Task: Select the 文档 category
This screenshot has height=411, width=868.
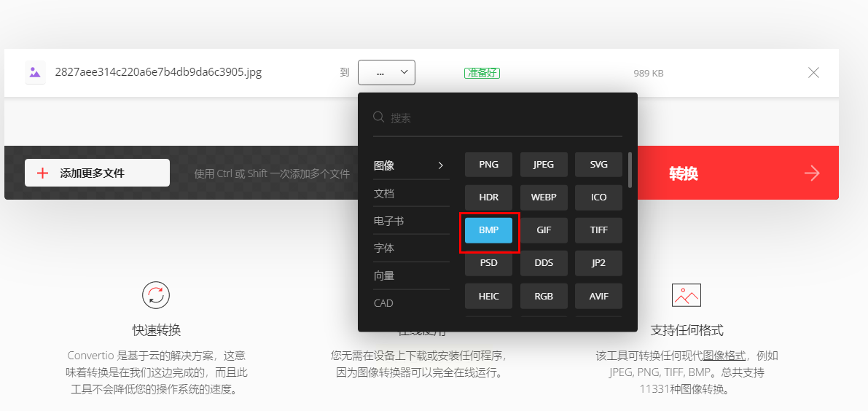Action: pos(411,194)
